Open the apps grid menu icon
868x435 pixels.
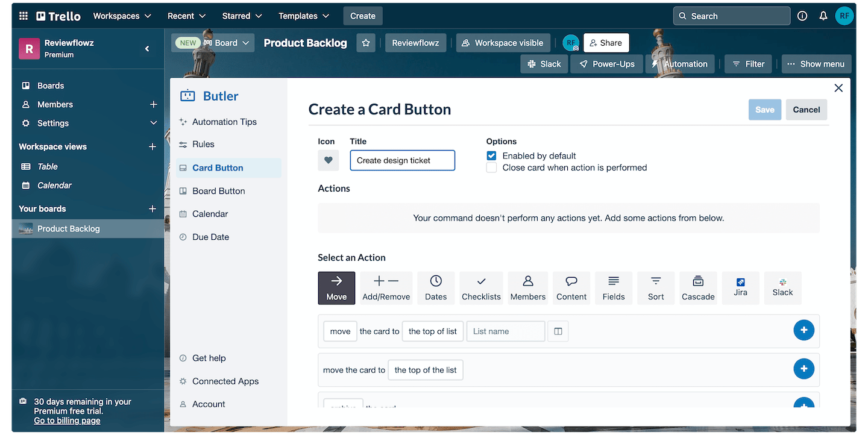click(24, 16)
